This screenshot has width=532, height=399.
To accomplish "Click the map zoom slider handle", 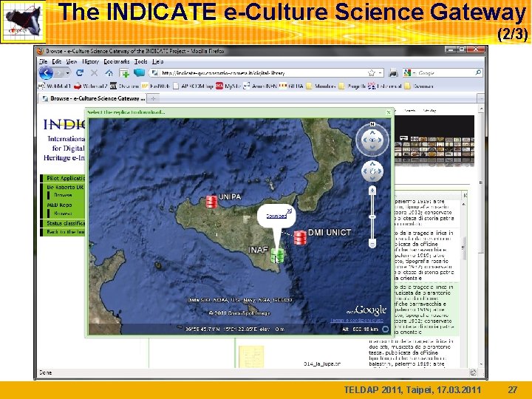I will pyautogui.click(x=372, y=216).
